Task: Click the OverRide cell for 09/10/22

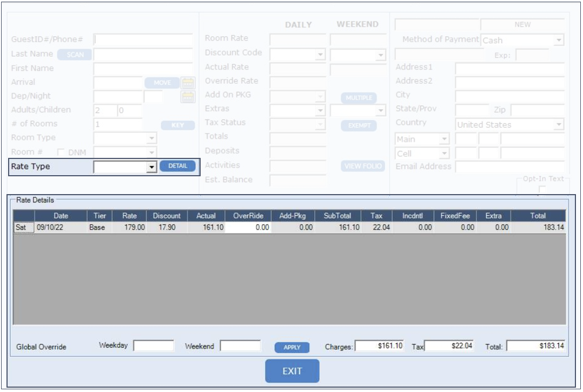Action: click(x=248, y=228)
